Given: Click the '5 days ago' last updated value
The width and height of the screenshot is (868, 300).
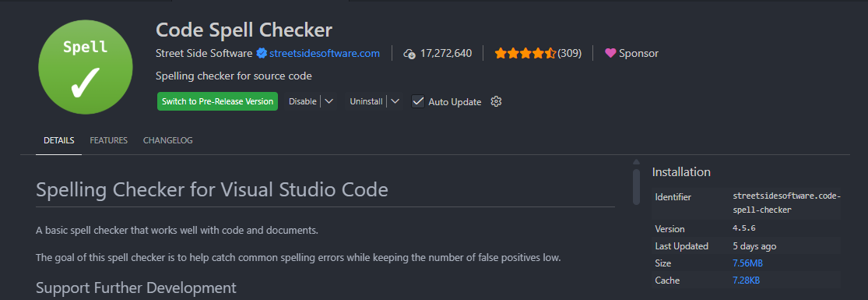Looking at the screenshot, I should [754, 246].
